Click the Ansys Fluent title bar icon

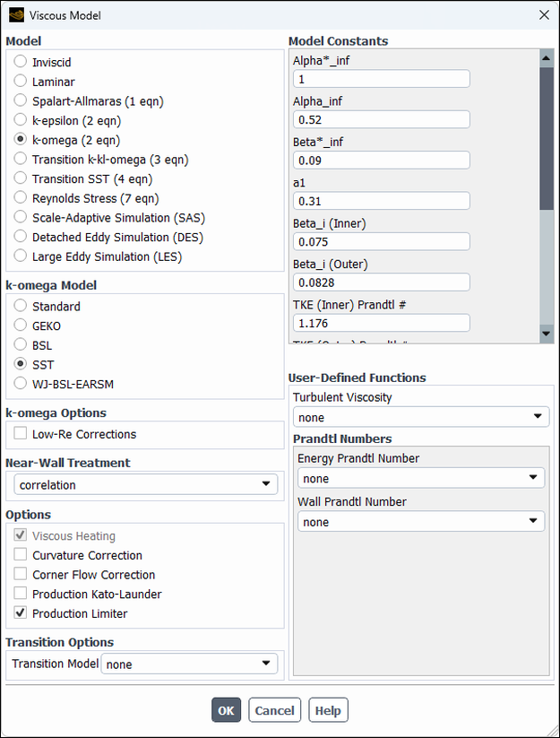coord(16,15)
